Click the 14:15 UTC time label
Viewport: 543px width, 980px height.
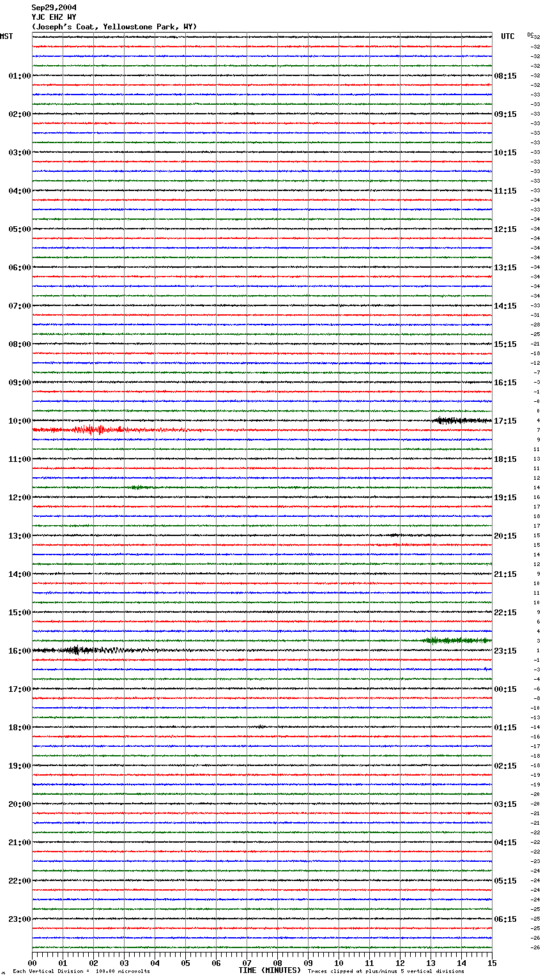(x=505, y=306)
